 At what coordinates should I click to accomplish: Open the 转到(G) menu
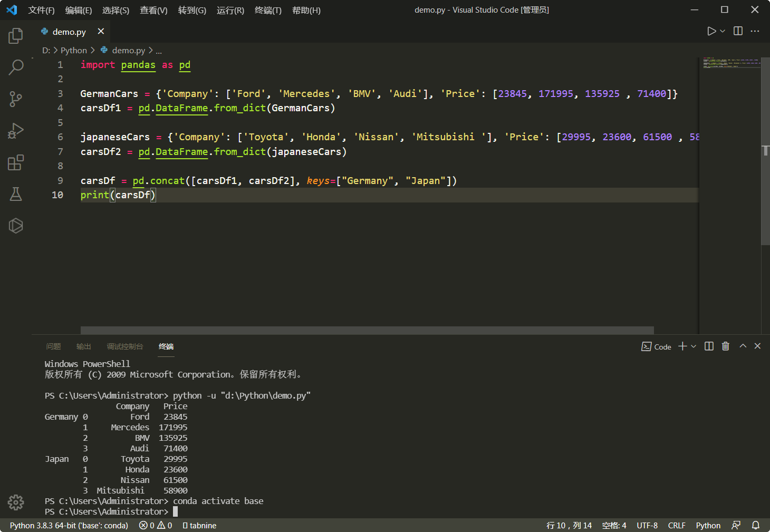pos(192,10)
